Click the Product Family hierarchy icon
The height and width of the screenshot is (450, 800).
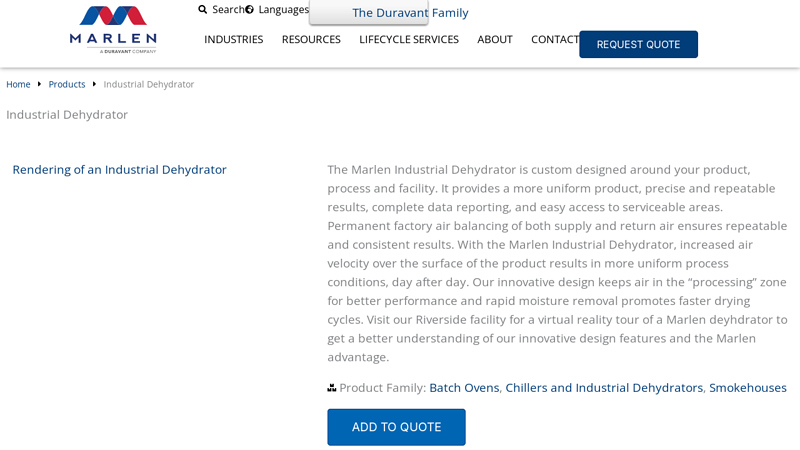click(332, 388)
